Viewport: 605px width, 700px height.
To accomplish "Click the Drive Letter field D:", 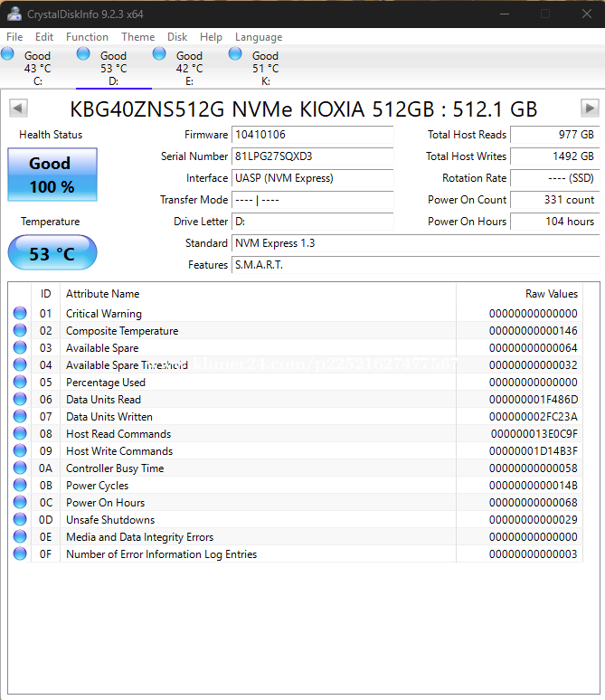I will click(x=313, y=222).
